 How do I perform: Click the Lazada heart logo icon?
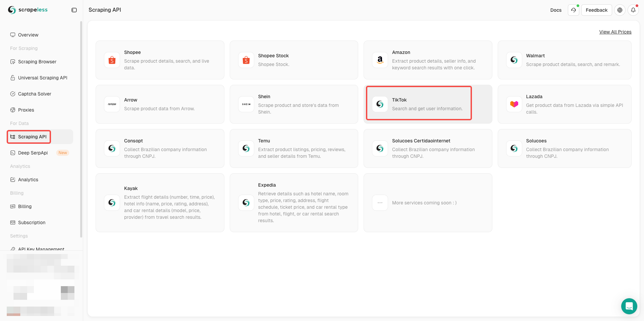click(514, 104)
